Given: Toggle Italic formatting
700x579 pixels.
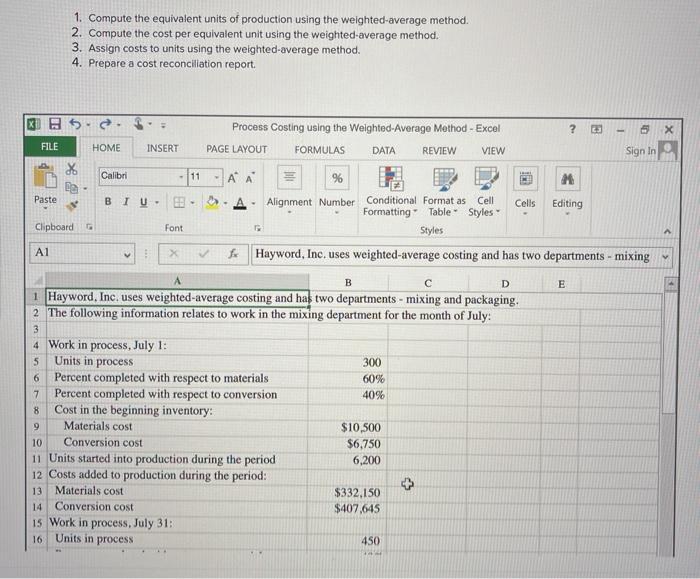Looking at the screenshot, I should pyautogui.click(x=126, y=202).
